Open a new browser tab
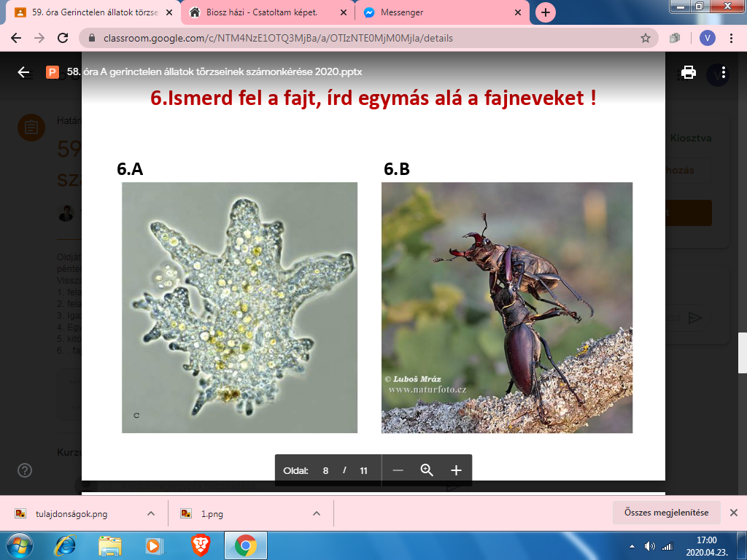The width and height of the screenshot is (747, 560). tap(546, 12)
